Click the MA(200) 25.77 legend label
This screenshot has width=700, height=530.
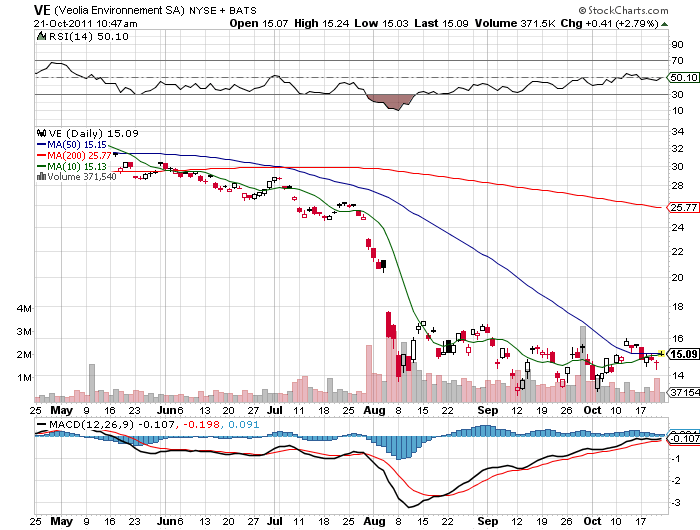(x=79, y=155)
